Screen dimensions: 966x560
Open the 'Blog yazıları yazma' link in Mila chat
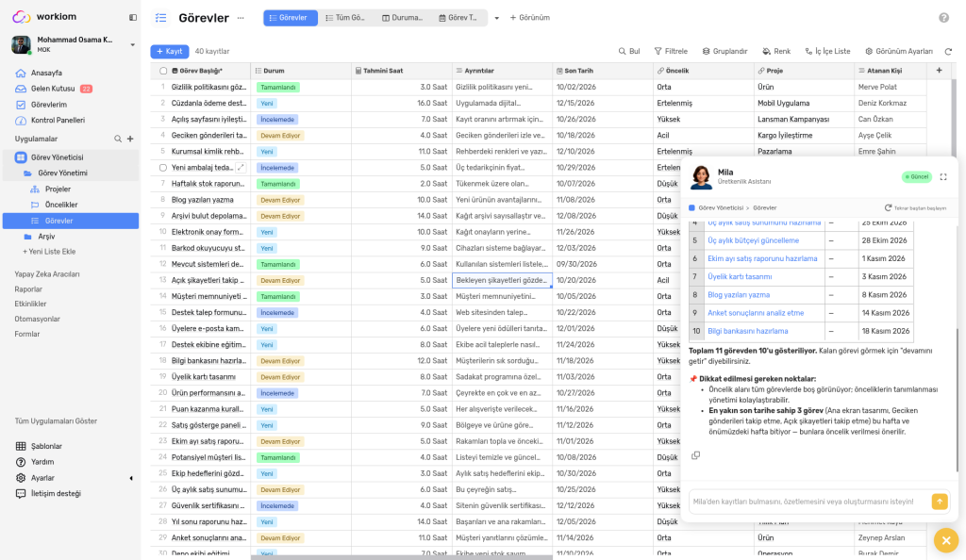pos(739,295)
